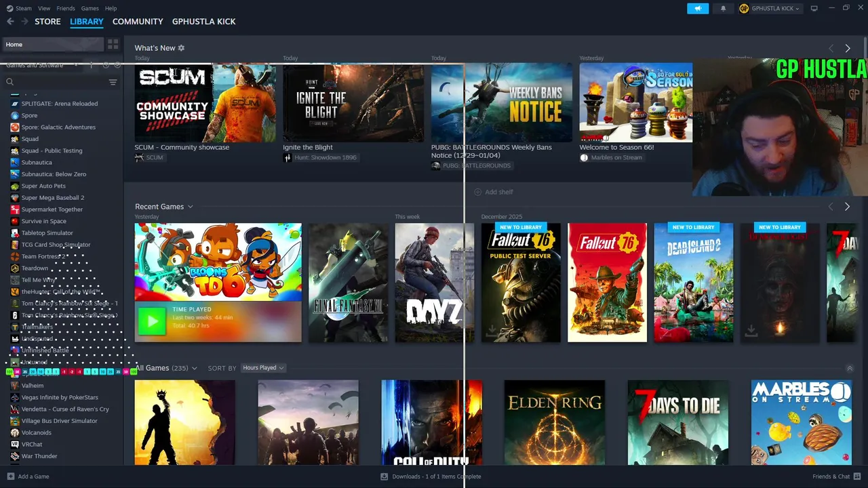Viewport: 868px width, 488px height.
Task: Open the Help menu
Action: [111, 8]
